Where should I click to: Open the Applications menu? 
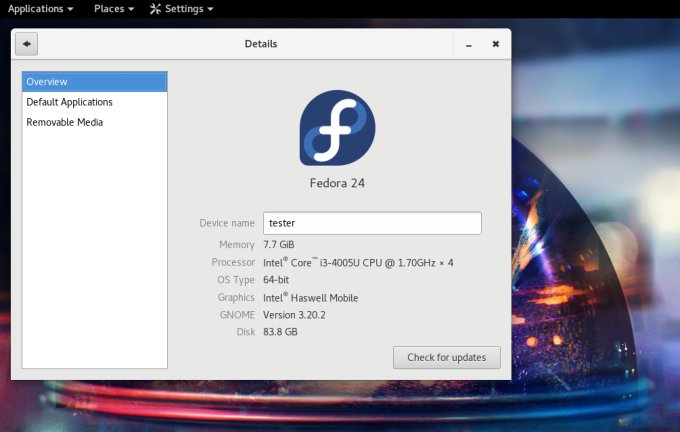click(x=35, y=9)
